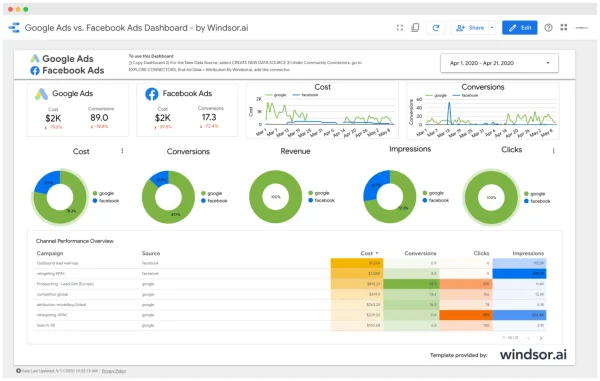The image size is (600, 381).
Task: Click google legend in Cost line chart
Action: [x=276, y=95]
